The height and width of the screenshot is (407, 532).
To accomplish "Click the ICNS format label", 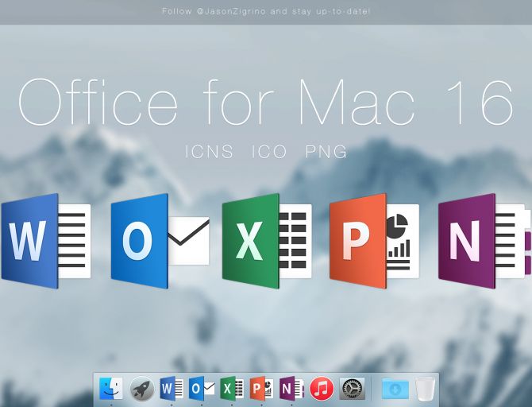I will click(x=209, y=152).
